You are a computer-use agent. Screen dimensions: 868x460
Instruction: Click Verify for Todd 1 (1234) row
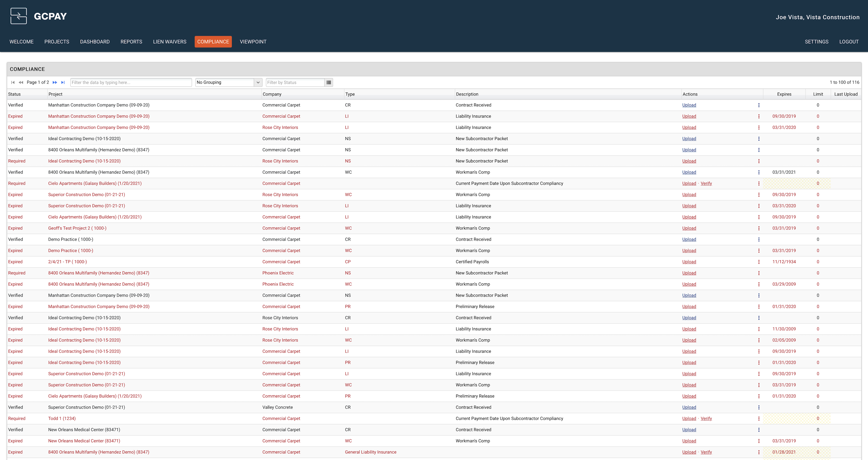pos(706,419)
